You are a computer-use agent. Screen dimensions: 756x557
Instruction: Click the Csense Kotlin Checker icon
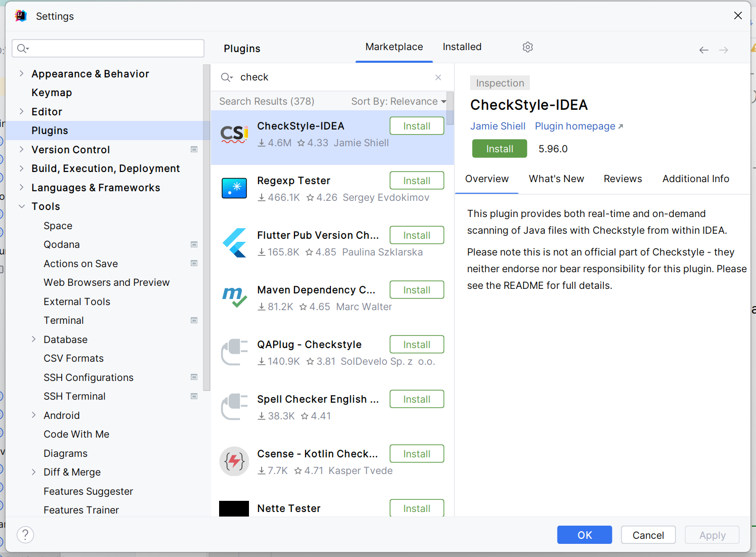coord(234,461)
